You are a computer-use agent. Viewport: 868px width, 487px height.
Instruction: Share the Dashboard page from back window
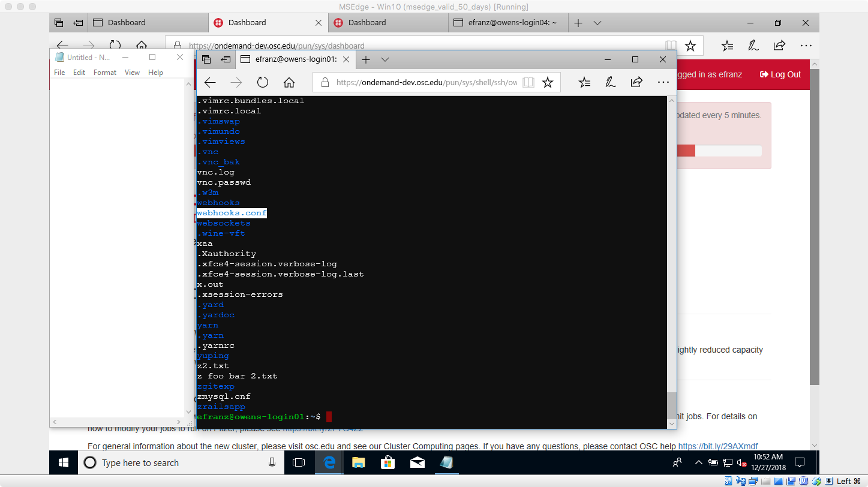tap(779, 46)
